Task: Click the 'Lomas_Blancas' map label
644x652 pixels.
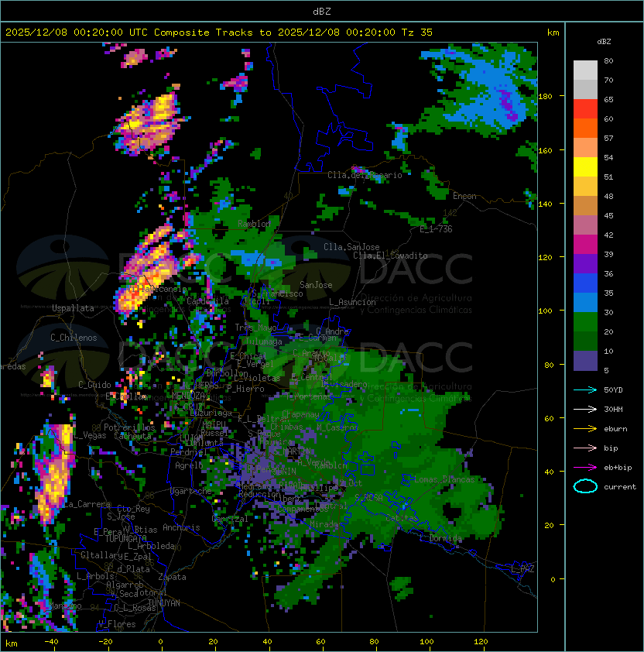Action: pos(444,479)
